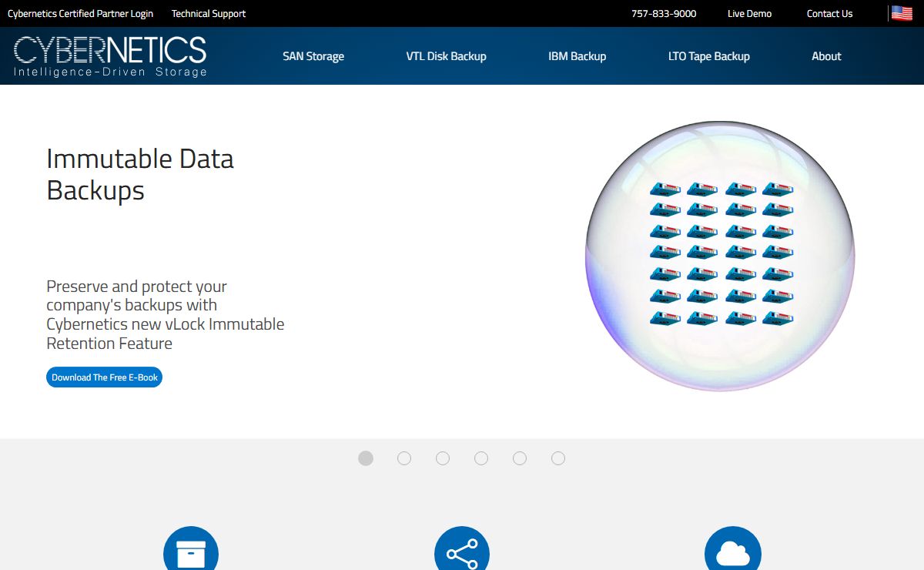Click the 757-833-9000 phone number
The width and height of the screenshot is (924, 570).
coord(664,14)
